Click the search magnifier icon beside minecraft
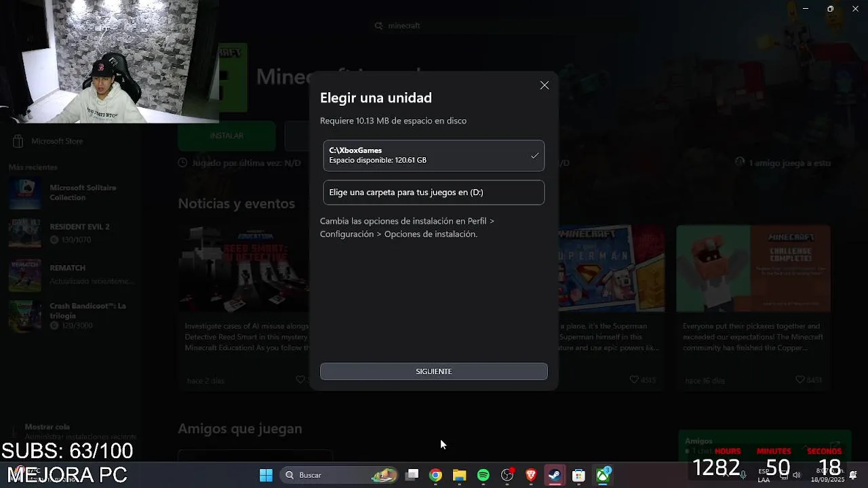 (x=378, y=26)
